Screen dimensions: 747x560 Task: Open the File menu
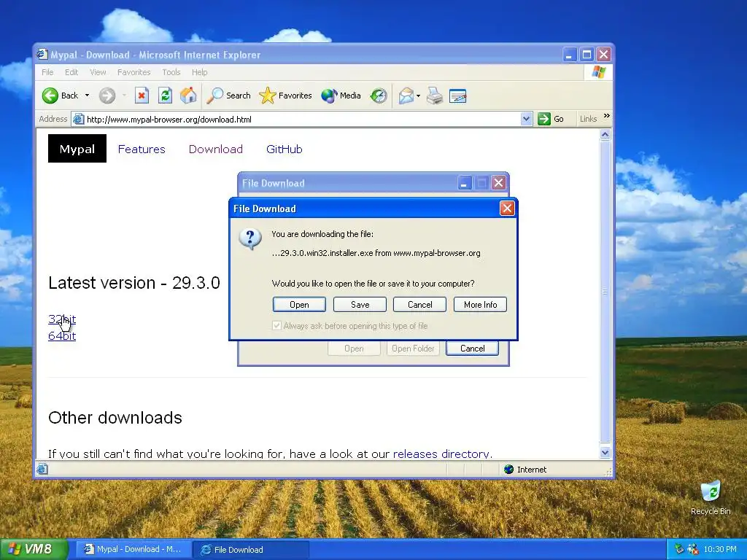click(47, 72)
